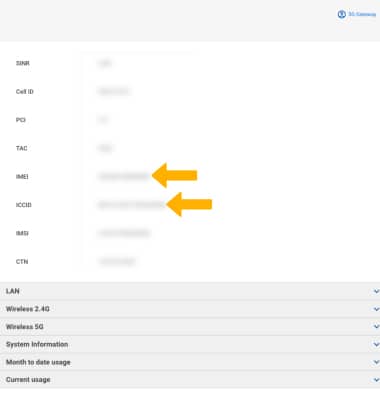Select the IMSI label

pyautogui.click(x=22, y=233)
